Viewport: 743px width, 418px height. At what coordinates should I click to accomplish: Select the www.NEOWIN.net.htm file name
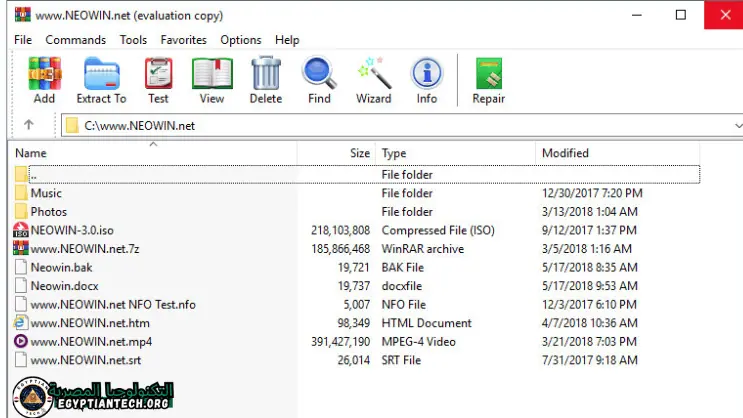[90, 323]
